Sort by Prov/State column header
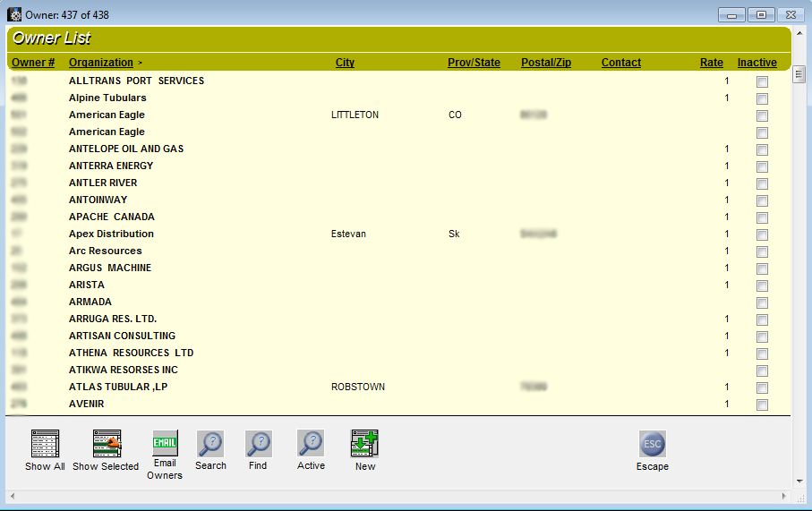812x511 pixels. coord(474,63)
